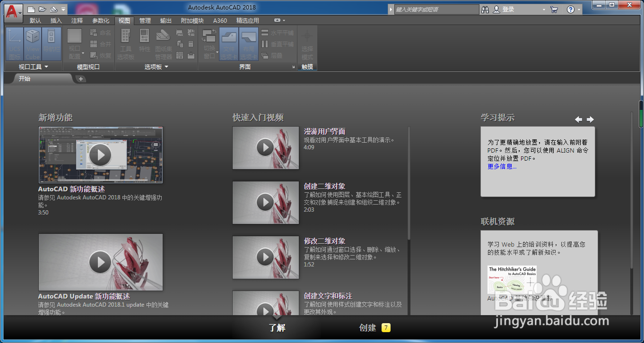Open the Customize Quick Access Toolbar dropdown
This screenshot has width=644, height=343.
tap(63, 9)
